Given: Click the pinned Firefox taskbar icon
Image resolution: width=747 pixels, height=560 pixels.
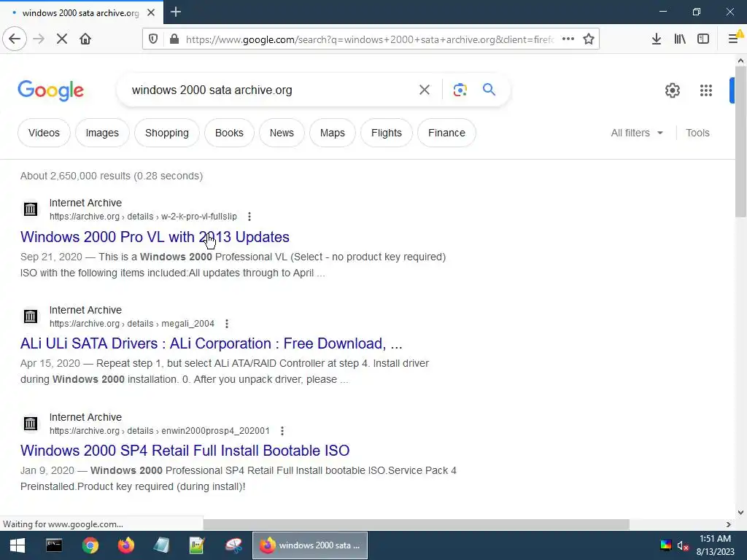Looking at the screenshot, I should coord(125,545).
